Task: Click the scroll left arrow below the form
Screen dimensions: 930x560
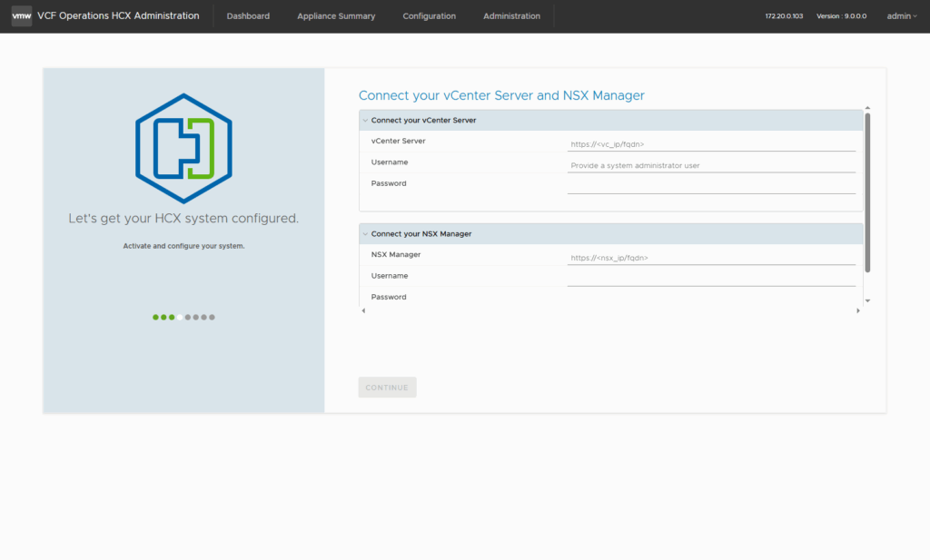Action: [x=363, y=311]
